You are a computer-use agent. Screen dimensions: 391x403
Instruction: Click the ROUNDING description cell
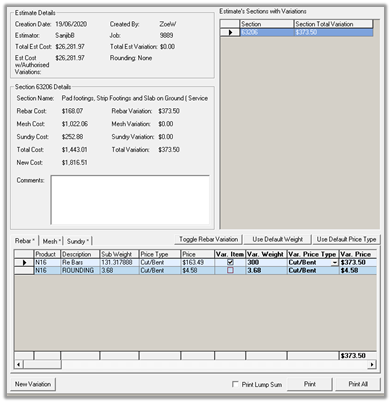(x=80, y=270)
